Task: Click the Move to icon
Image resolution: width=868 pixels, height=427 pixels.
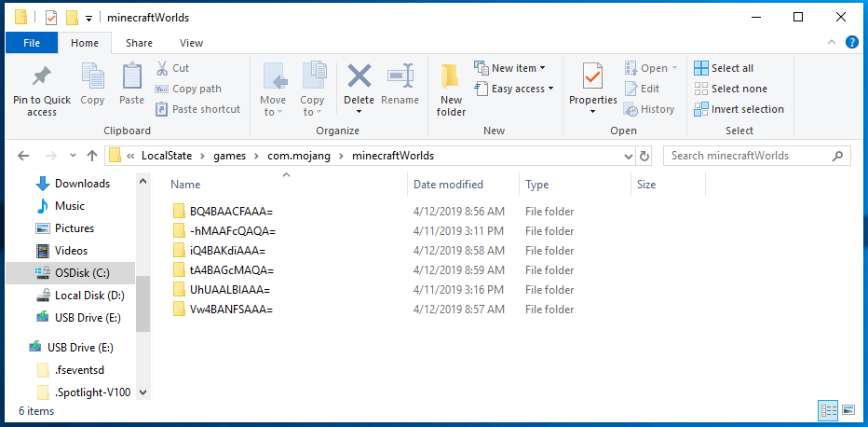Action: pyautogui.click(x=275, y=76)
